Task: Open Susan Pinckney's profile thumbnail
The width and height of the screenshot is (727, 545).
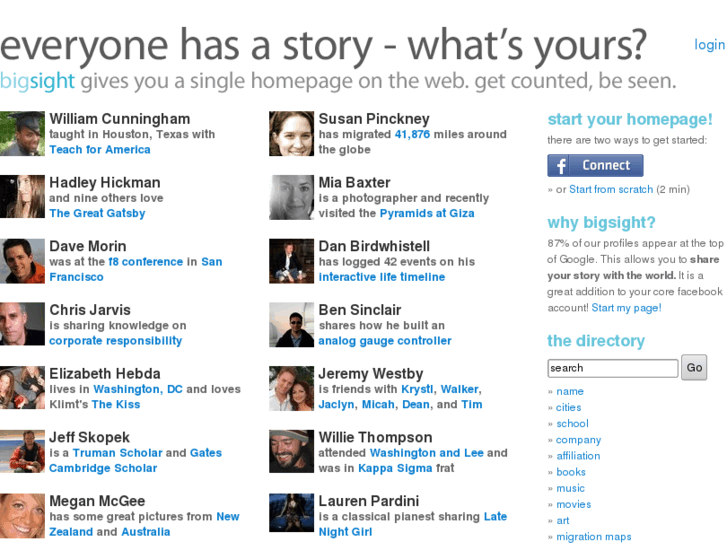Action: 292,134
